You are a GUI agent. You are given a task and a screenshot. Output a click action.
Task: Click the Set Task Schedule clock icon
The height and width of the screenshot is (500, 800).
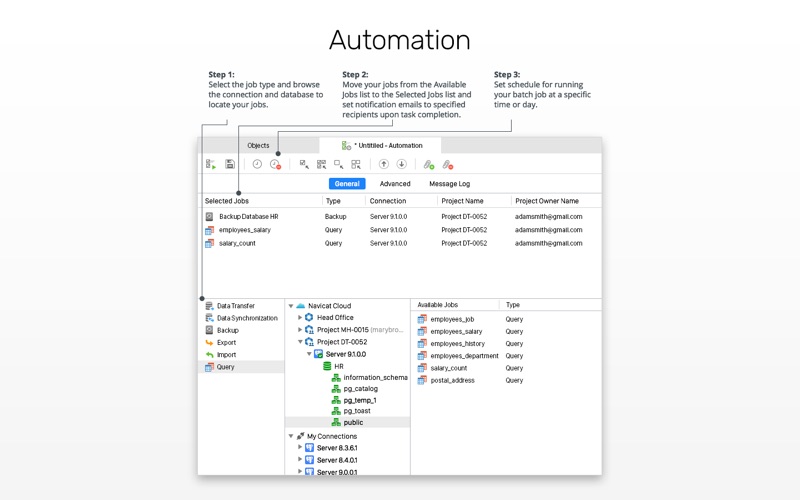click(257, 164)
